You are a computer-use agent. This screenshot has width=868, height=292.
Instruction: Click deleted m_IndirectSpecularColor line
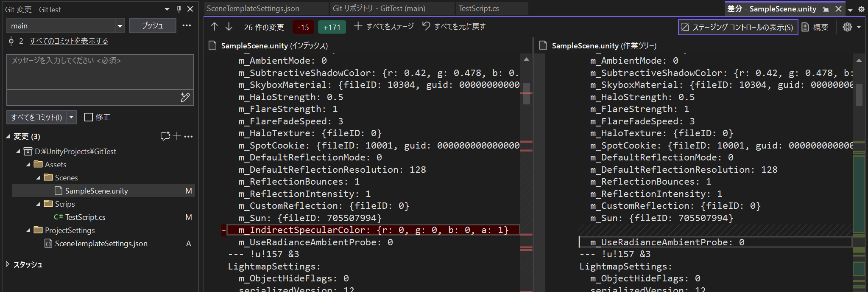tap(373, 230)
